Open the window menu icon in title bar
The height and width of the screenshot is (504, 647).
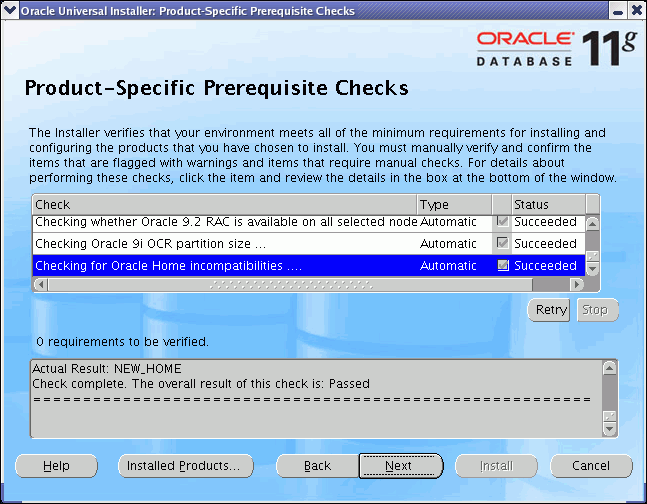[10, 10]
